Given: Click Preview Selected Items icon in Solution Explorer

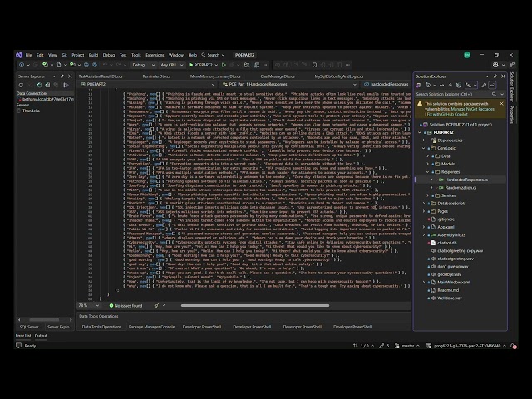Looking at the screenshot, I should click(x=492, y=85).
